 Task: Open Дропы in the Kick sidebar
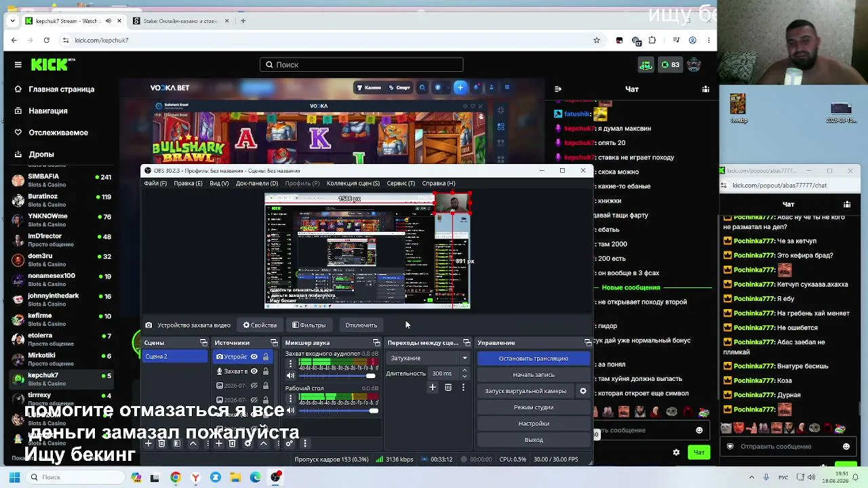click(x=34, y=154)
